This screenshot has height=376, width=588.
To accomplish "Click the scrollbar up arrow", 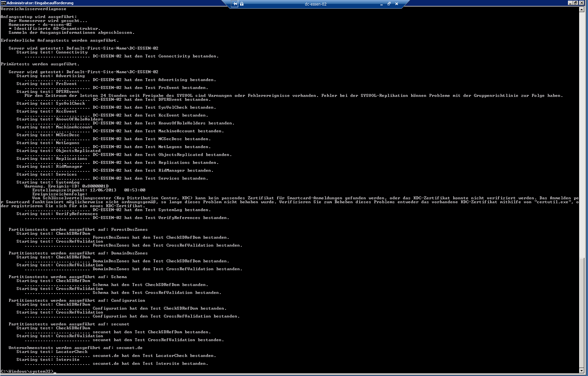I will (x=581, y=10).
